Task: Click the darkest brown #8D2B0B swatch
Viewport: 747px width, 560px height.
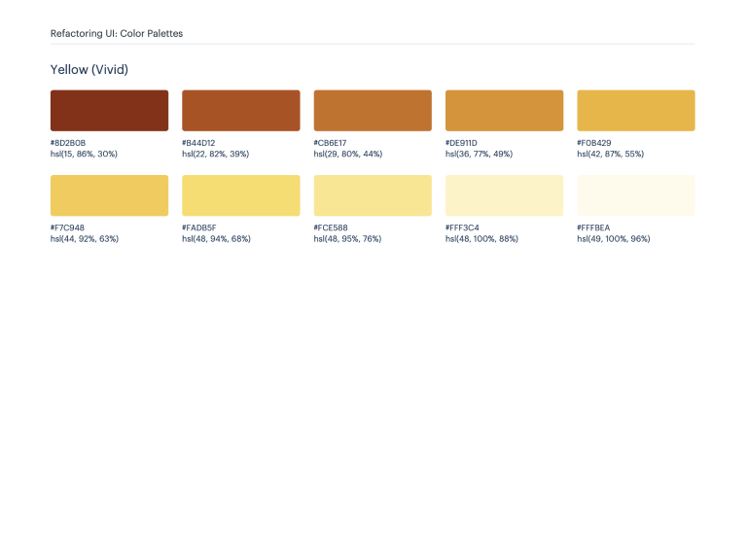Action: click(109, 110)
